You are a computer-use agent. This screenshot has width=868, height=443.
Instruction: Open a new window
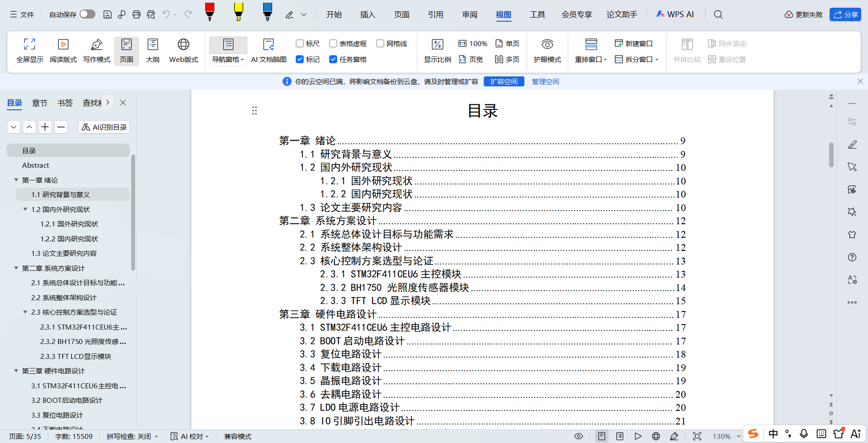[x=634, y=43]
